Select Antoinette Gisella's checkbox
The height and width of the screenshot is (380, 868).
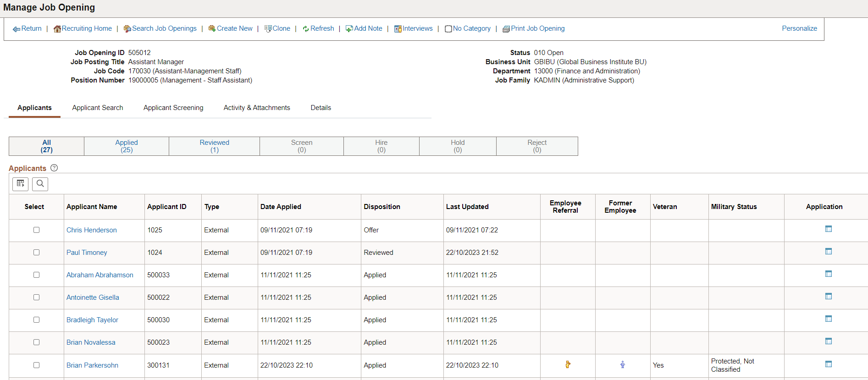click(36, 297)
